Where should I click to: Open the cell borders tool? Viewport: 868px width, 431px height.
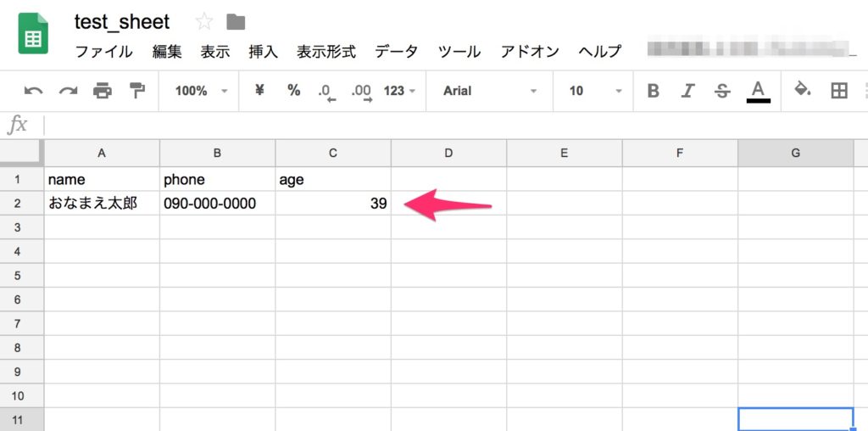pyautogui.click(x=839, y=91)
